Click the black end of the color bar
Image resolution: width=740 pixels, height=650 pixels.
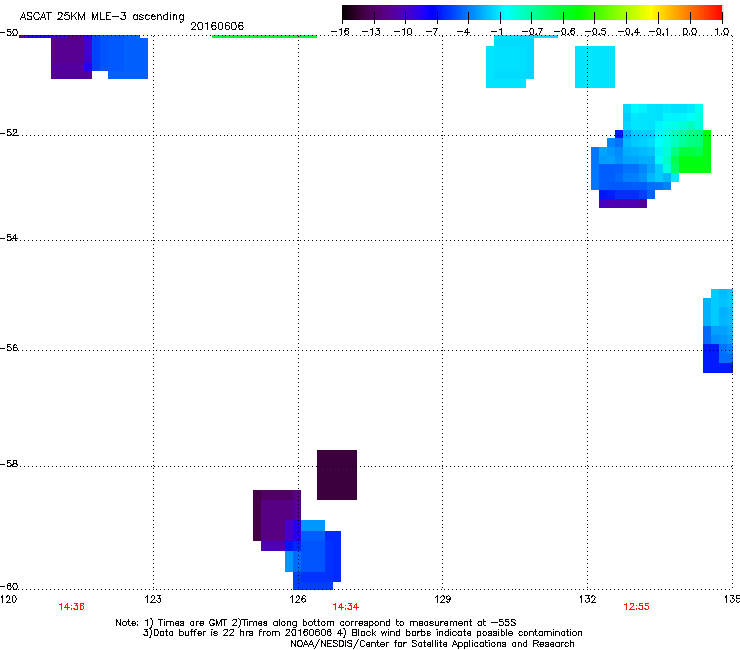[x=348, y=13]
